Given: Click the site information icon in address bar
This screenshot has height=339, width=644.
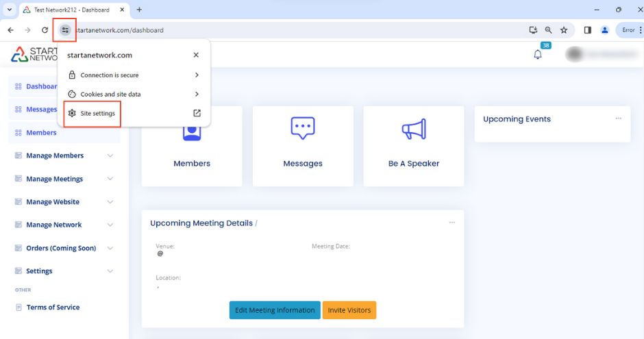Looking at the screenshot, I should (65, 30).
